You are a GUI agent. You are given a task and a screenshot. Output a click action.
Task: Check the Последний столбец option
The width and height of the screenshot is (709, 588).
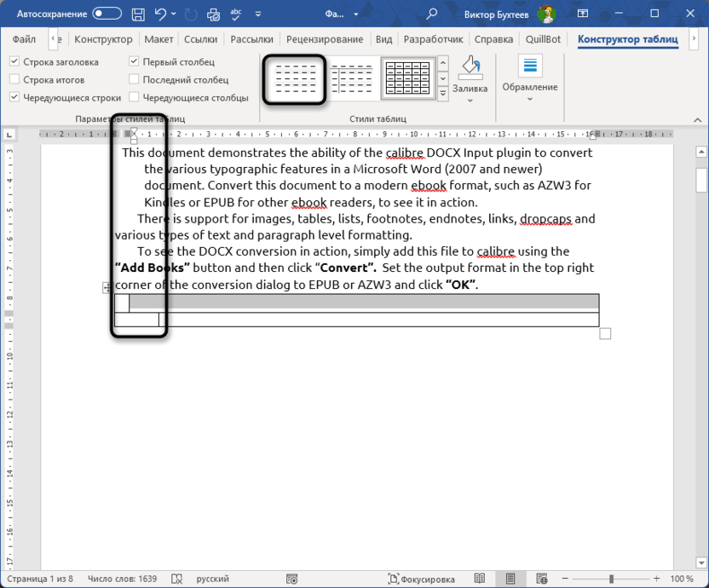click(x=134, y=79)
